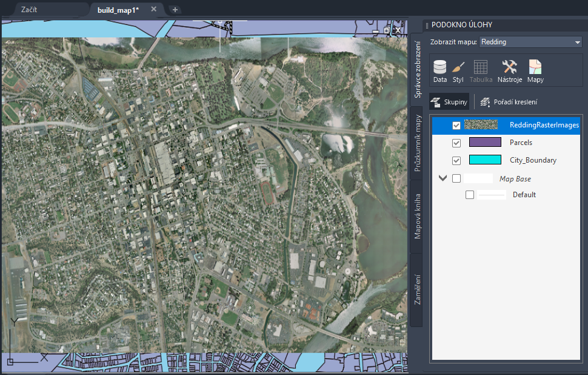The image size is (588, 375).
Task: Restore the drawing viewport window
Action: (387, 30)
